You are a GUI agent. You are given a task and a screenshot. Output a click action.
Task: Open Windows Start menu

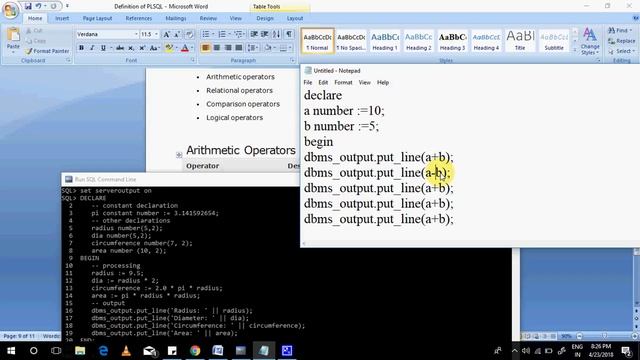[x=11, y=351]
